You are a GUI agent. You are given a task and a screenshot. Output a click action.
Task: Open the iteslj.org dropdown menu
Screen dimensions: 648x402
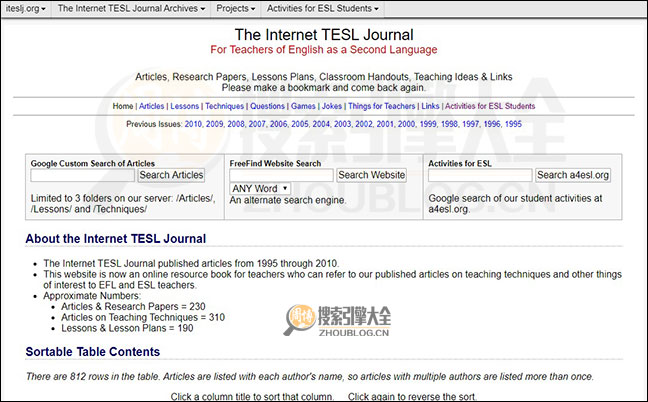[26, 9]
